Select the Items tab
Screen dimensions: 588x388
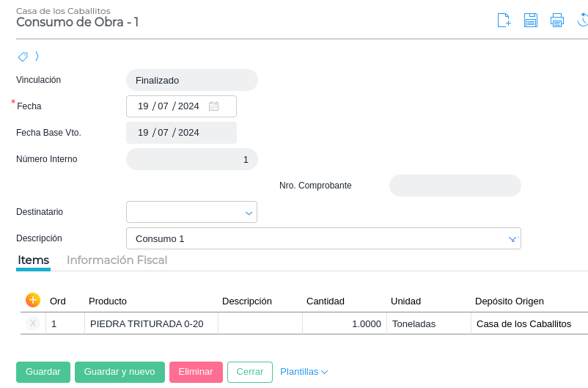(x=33, y=260)
